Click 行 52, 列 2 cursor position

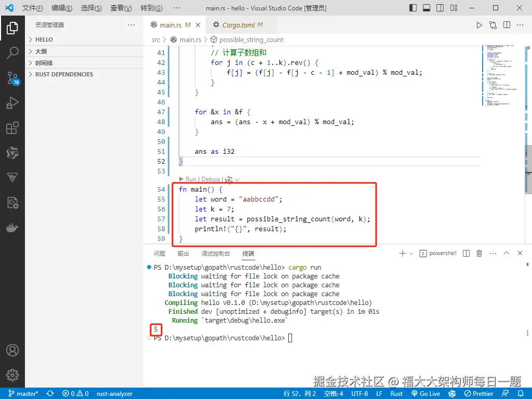300,394
